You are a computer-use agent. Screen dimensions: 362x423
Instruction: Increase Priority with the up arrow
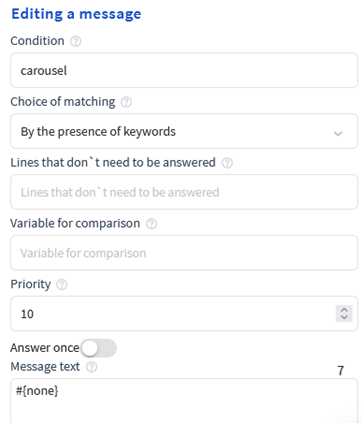(x=344, y=310)
